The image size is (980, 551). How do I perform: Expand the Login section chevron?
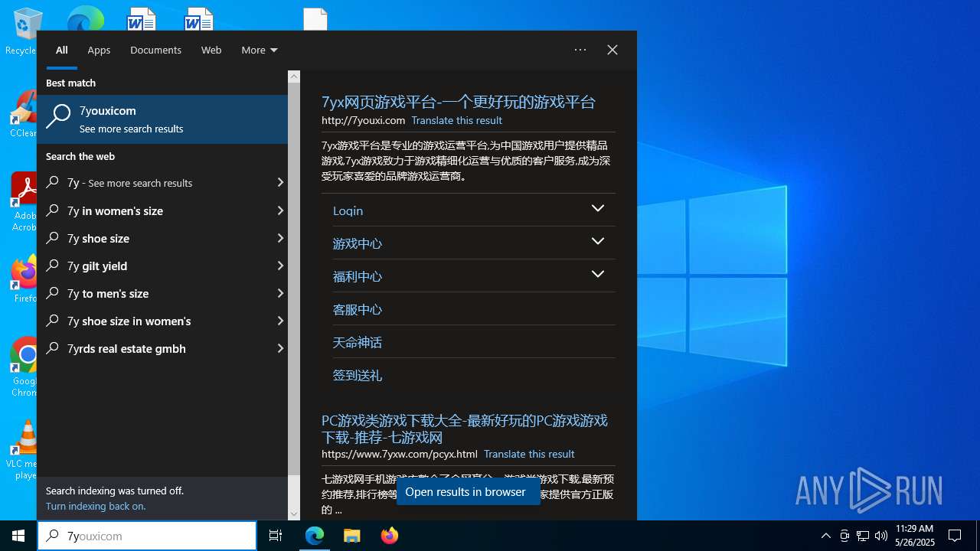(x=598, y=208)
